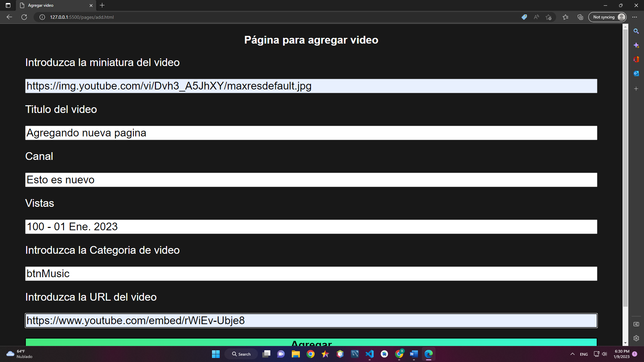
Task: Launch Visual Studio Code from the taskbar
Action: (x=370, y=354)
